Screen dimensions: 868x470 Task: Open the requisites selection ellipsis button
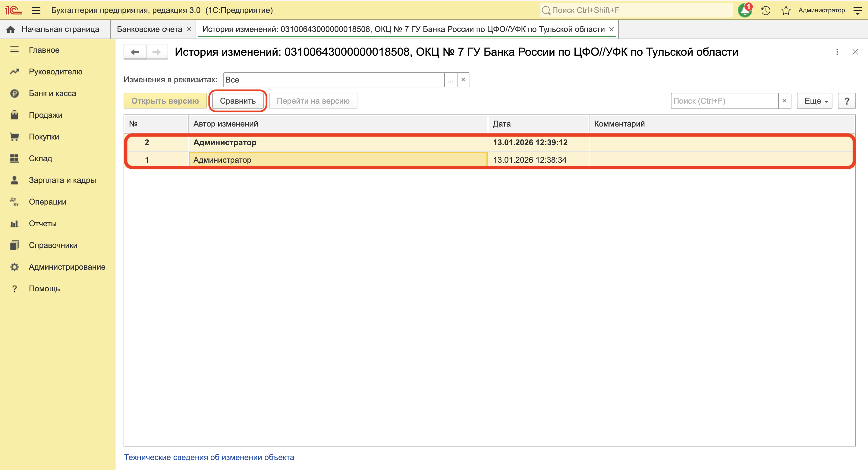451,80
